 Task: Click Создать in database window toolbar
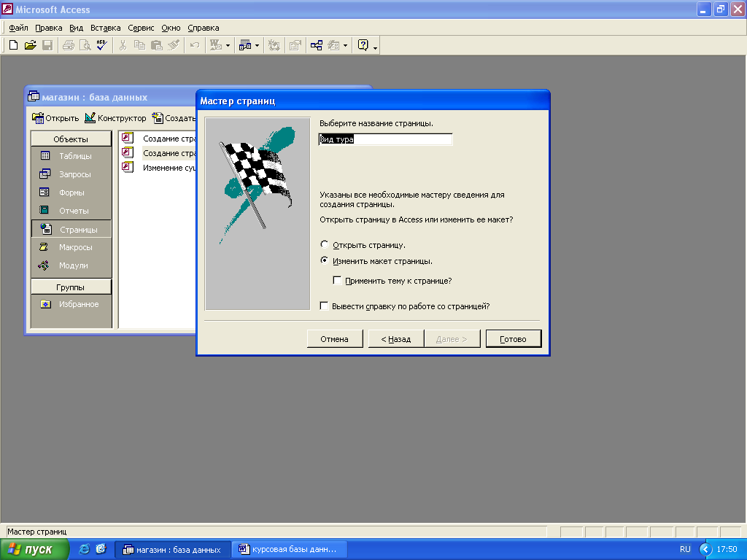tap(174, 118)
